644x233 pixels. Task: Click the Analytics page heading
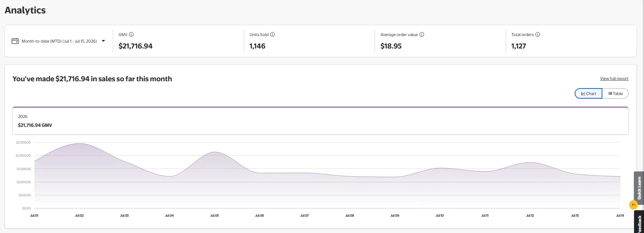[x=25, y=10]
